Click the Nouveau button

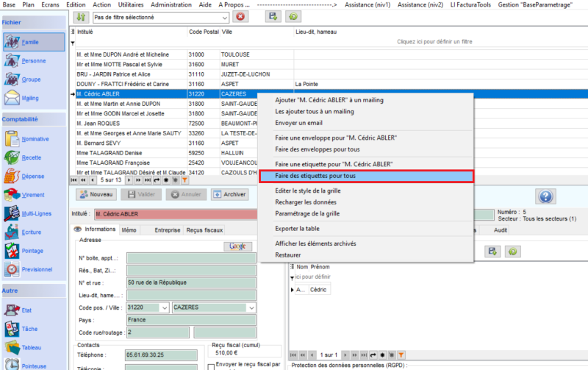[97, 194]
